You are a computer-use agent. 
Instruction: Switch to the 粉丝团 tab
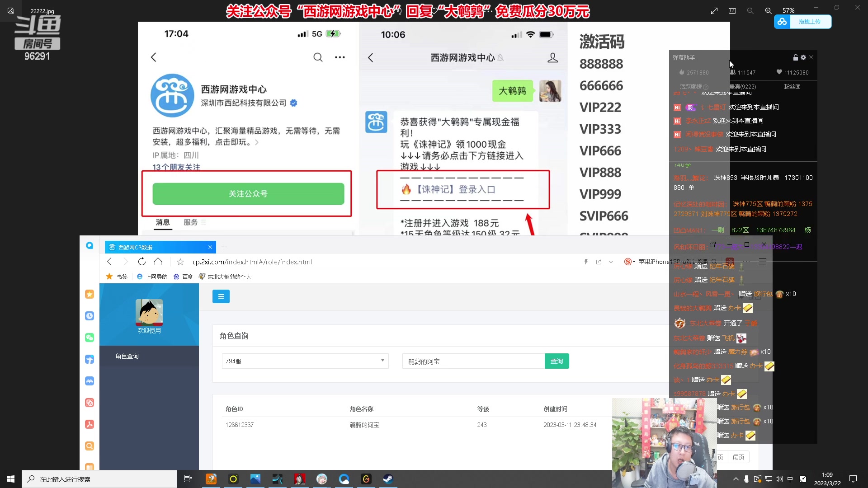(792, 87)
